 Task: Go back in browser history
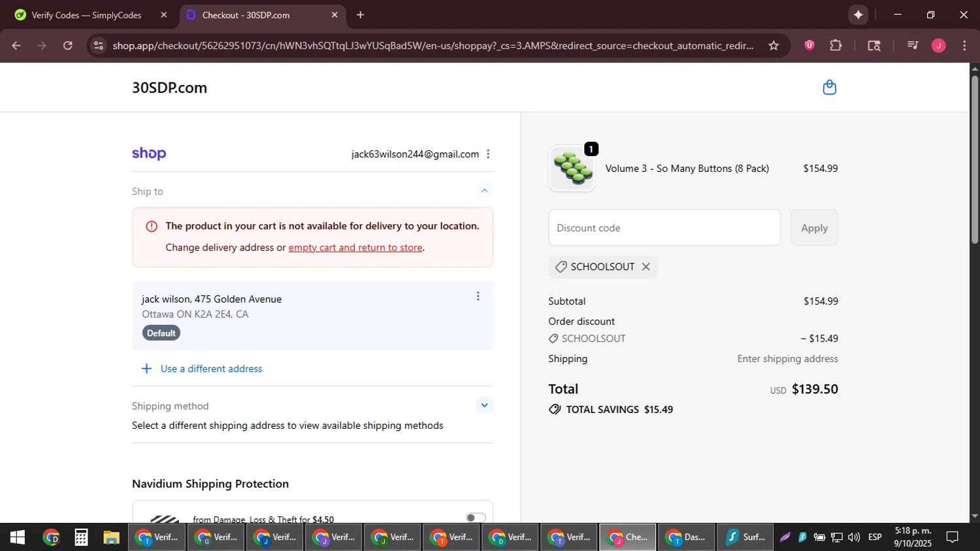click(16, 46)
